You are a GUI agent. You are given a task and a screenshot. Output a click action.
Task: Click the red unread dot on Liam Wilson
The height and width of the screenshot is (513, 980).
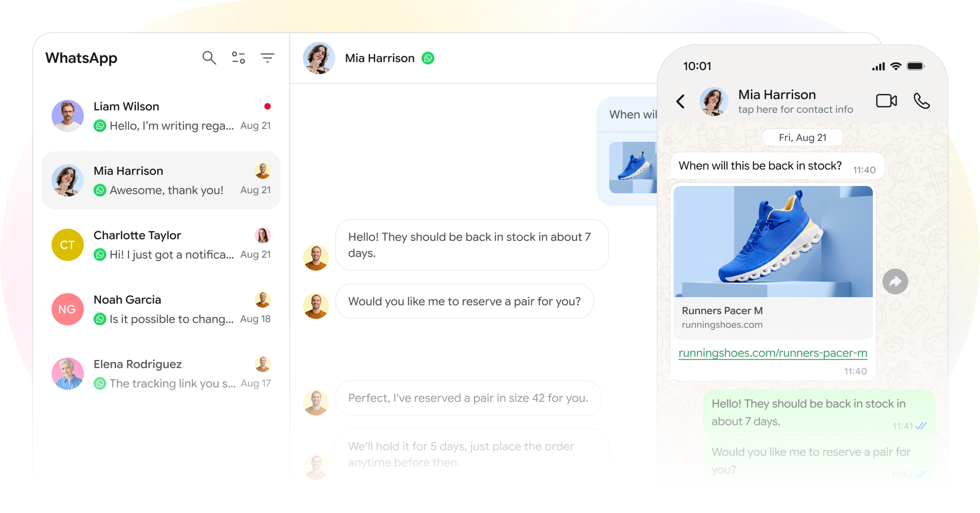[x=267, y=106]
